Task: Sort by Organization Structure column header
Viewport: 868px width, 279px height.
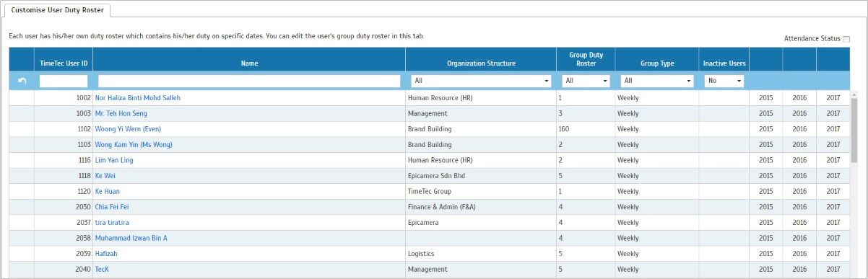Action: 481,63
